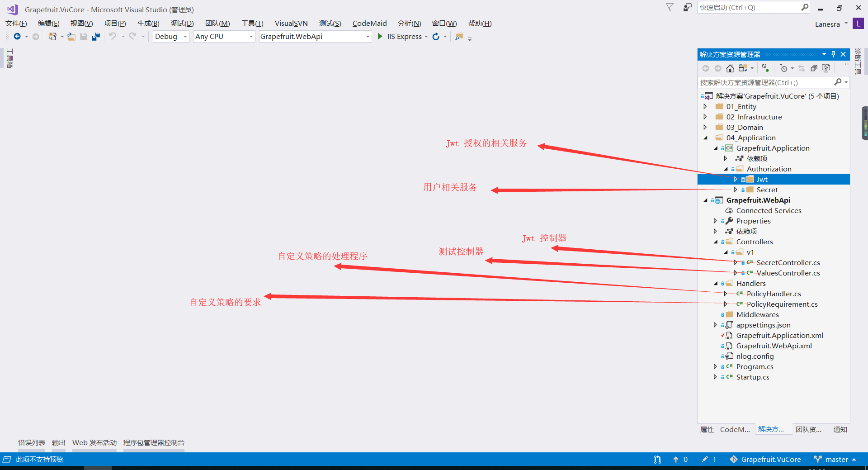Open the 调试(D) menu
868x470 pixels.
click(182, 24)
